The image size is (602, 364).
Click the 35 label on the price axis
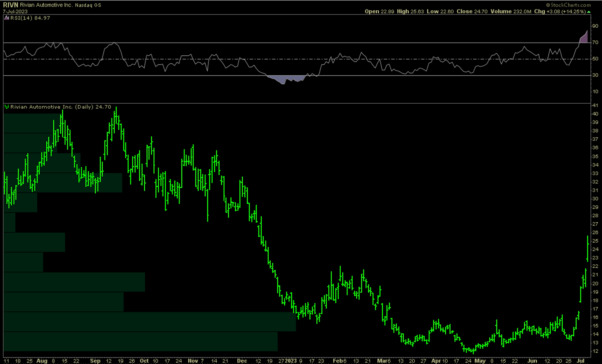coord(595,156)
